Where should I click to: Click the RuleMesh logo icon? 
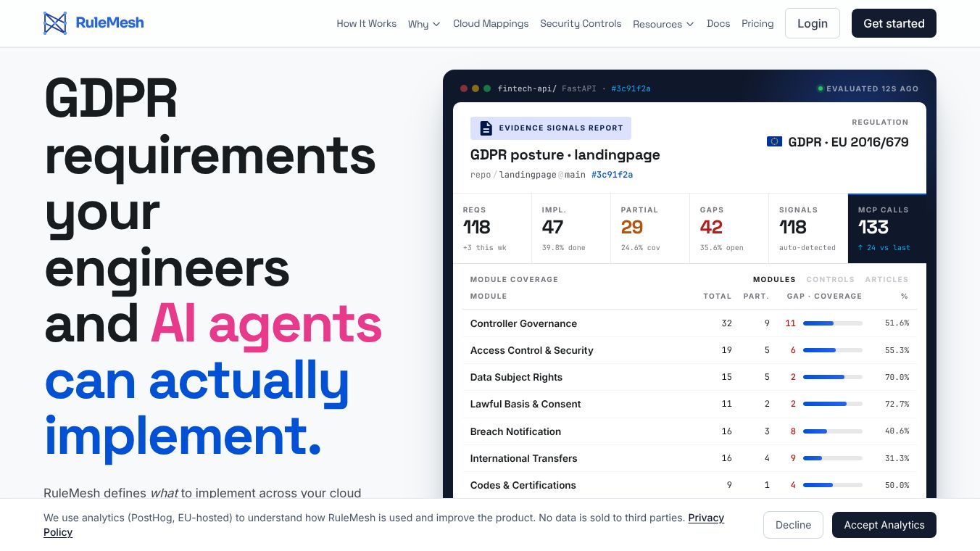(x=55, y=23)
